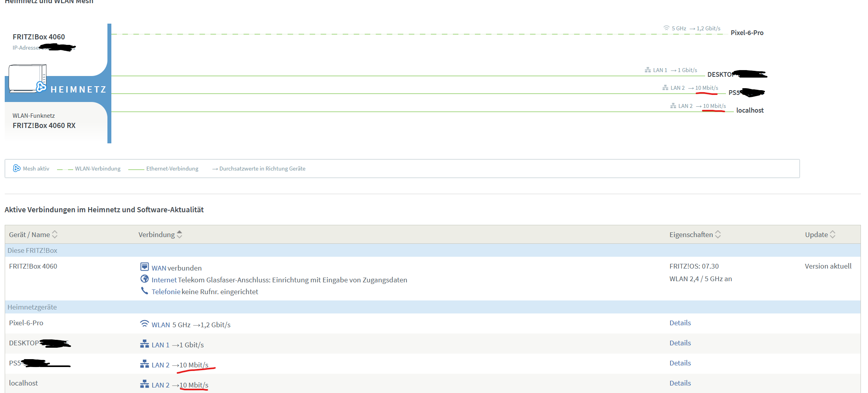Click the Diese FRITZ!Box section header
This screenshot has height=393, width=868.
(x=432, y=250)
